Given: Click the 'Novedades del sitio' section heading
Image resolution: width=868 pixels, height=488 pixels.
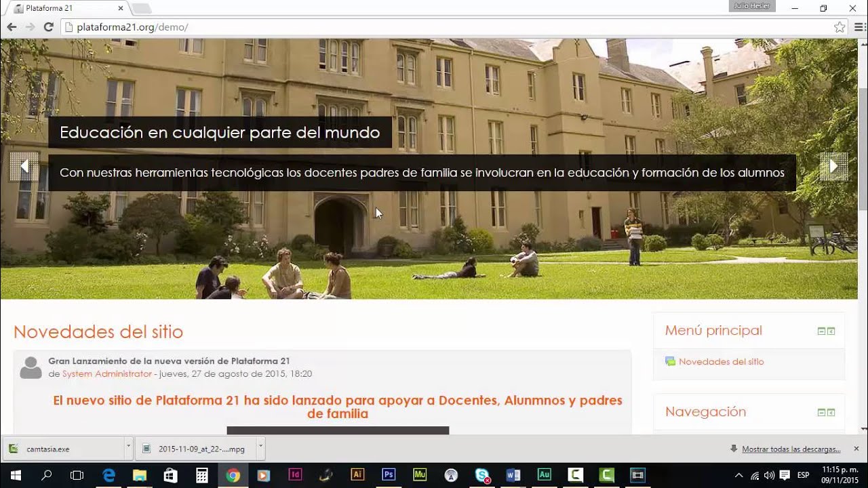Looking at the screenshot, I should 98,331.
